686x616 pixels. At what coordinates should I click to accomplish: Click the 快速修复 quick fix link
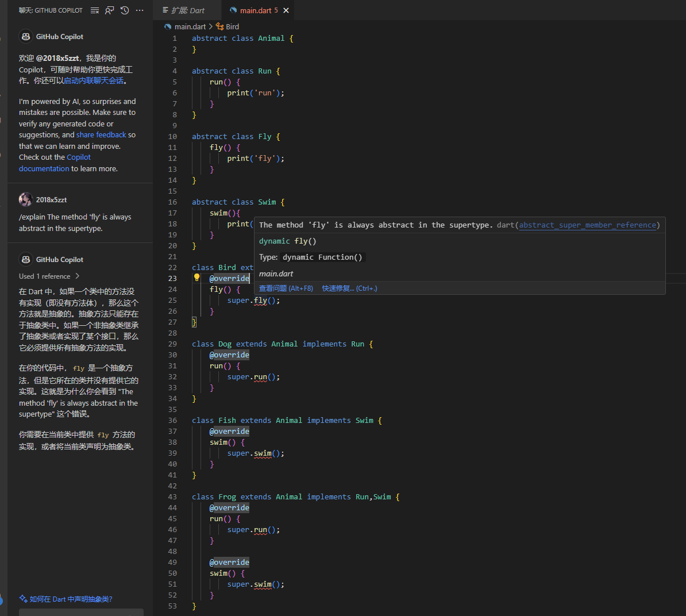[349, 288]
